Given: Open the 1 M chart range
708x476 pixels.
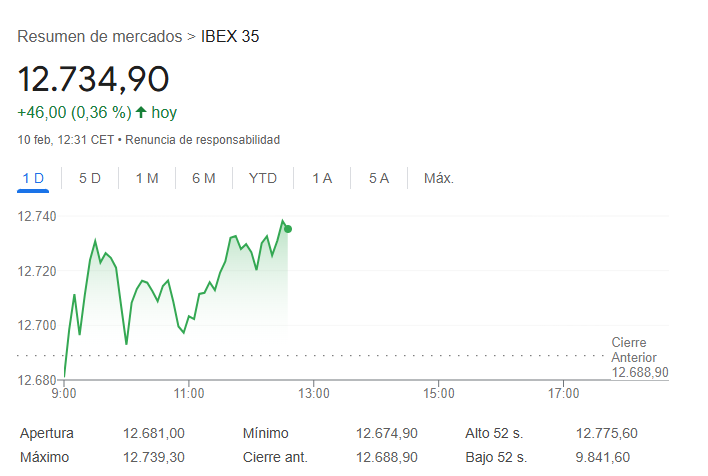Looking at the screenshot, I should (147, 178).
